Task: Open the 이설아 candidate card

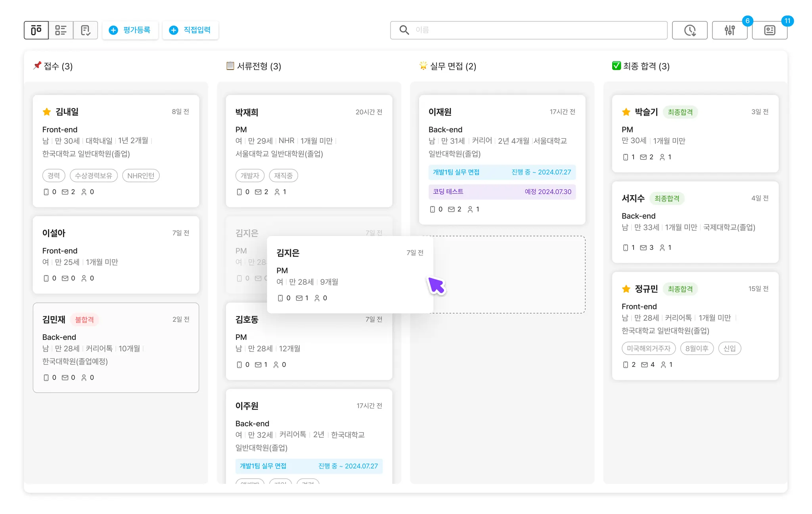Action: tap(116, 255)
